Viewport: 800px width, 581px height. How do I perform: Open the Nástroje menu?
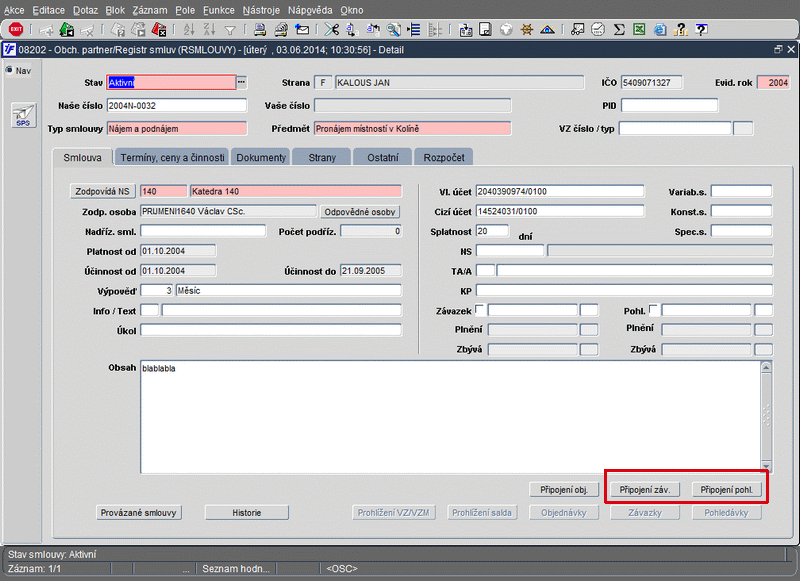(x=261, y=9)
